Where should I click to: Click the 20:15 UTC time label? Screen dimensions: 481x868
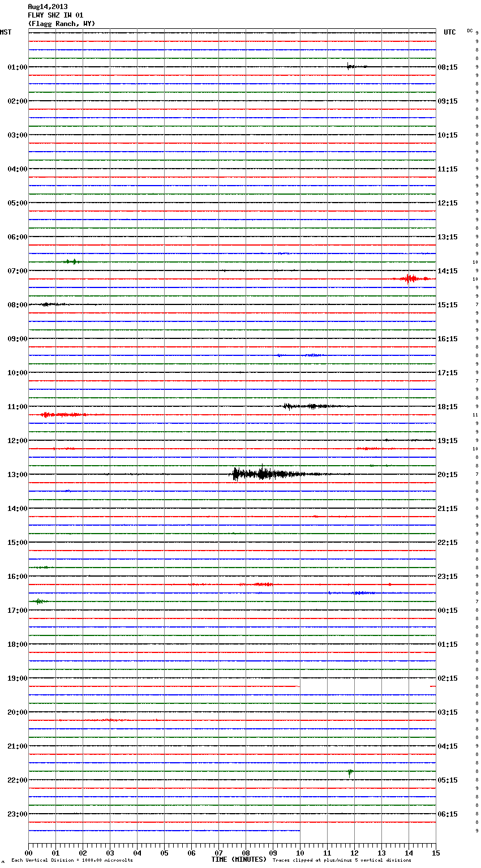448,475
